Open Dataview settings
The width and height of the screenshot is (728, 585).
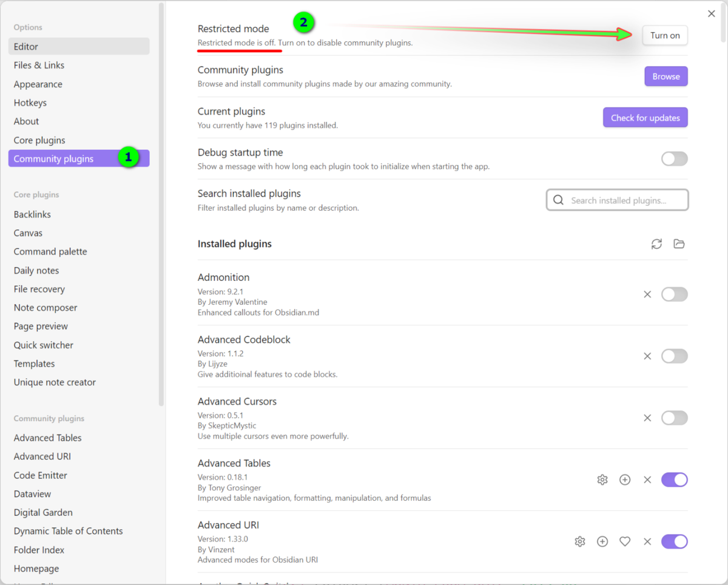pyautogui.click(x=79, y=494)
